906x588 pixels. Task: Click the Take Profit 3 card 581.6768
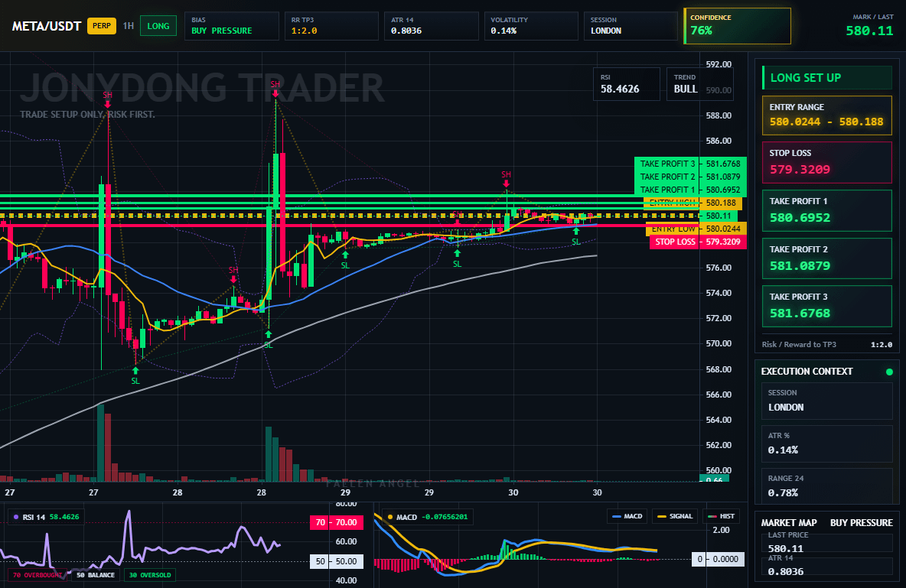point(827,306)
